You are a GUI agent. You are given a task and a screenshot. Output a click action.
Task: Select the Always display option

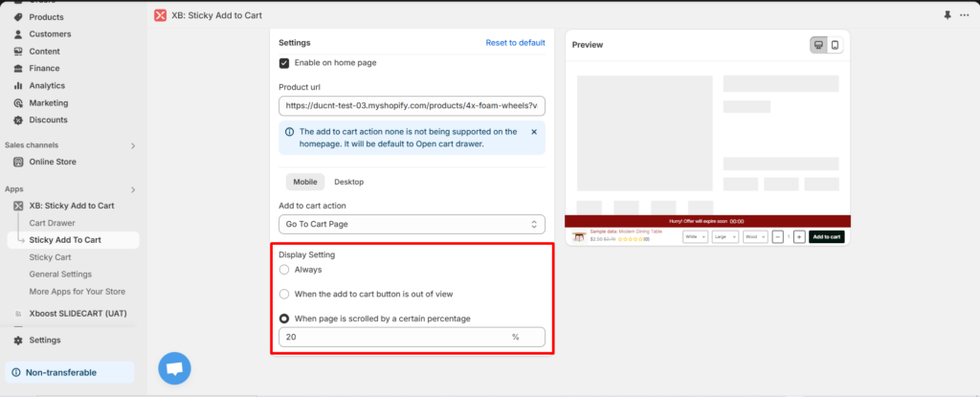click(x=284, y=270)
